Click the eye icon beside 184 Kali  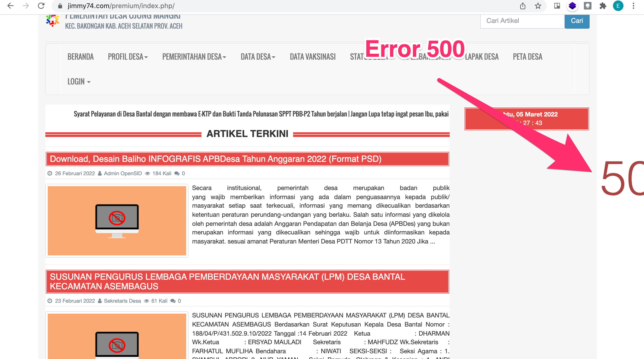coord(148,173)
